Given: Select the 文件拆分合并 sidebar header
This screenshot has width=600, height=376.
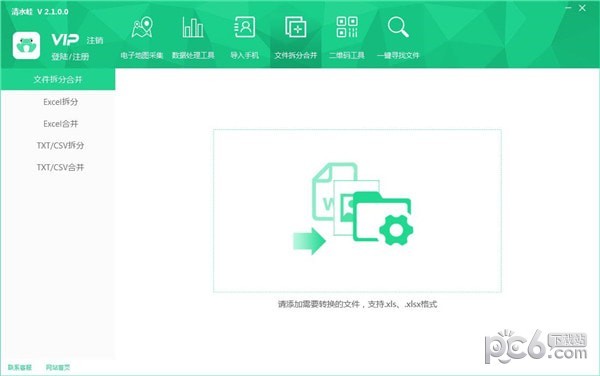Looking at the screenshot, I should 58,79.
